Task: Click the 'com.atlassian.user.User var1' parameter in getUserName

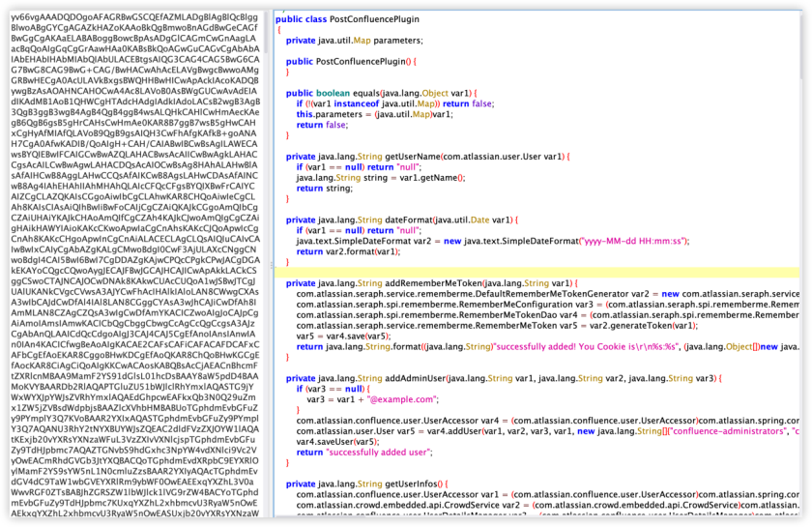Action: point(503,157)
